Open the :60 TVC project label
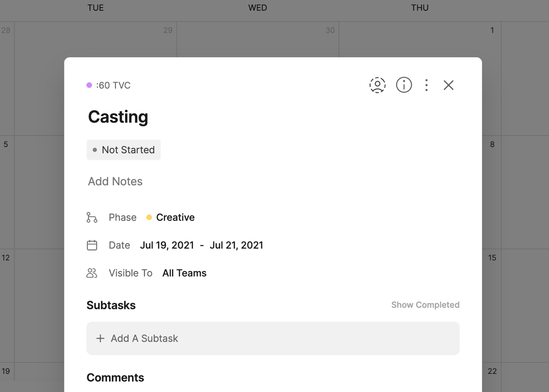 pos(113,85)
